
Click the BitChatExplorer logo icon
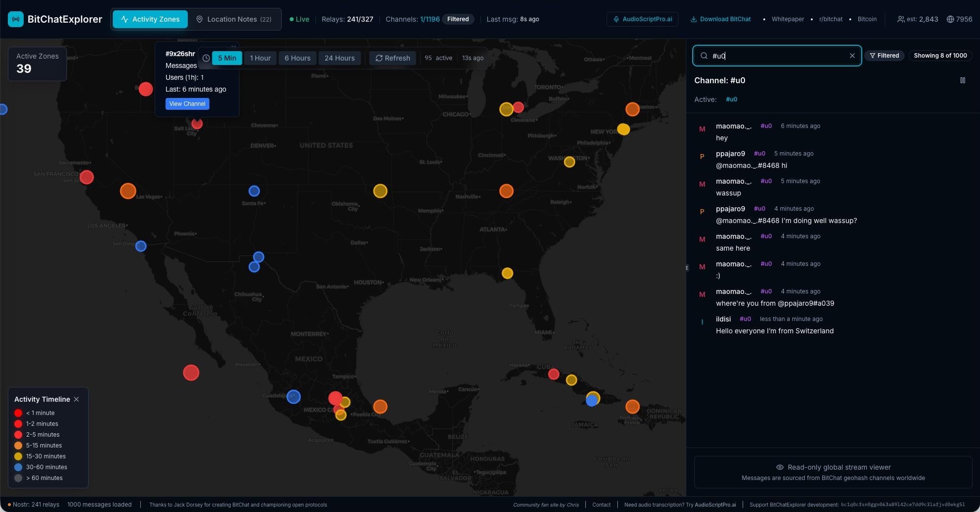click(16, 19)
